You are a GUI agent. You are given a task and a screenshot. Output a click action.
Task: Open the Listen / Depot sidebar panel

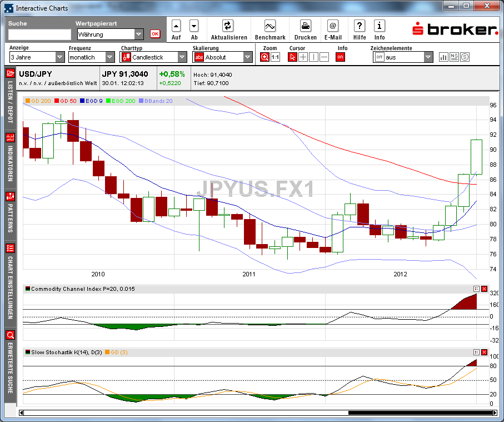[x=11, y=97]
